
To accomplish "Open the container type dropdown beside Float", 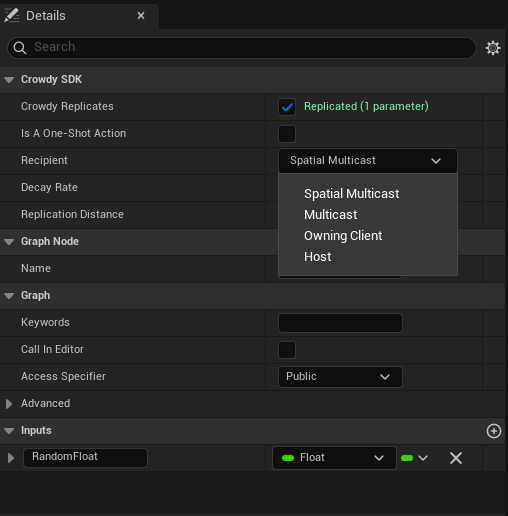I will [x=414, y=458].
